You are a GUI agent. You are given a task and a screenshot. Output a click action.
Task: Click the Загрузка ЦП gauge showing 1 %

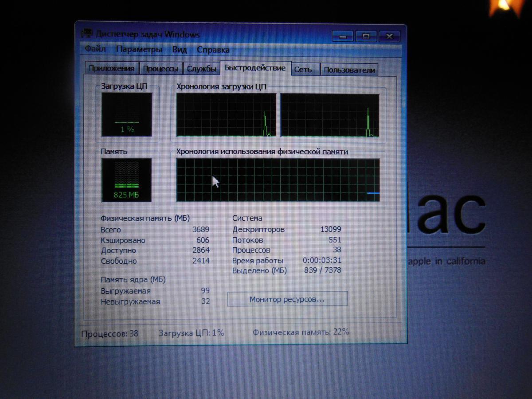point(127,114)
